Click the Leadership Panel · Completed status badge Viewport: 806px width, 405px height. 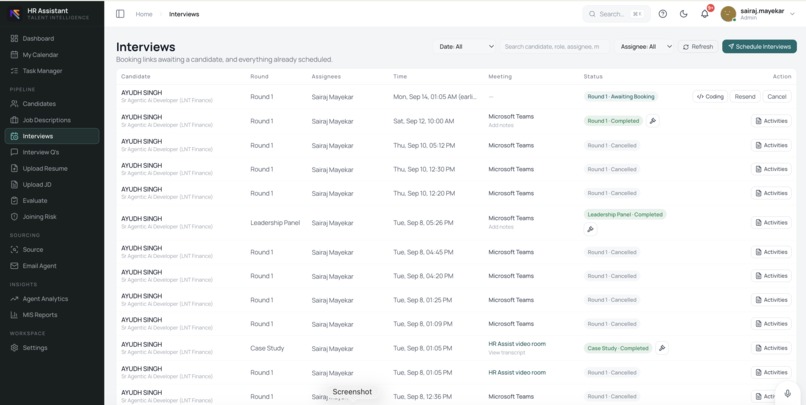click(625, 214)
